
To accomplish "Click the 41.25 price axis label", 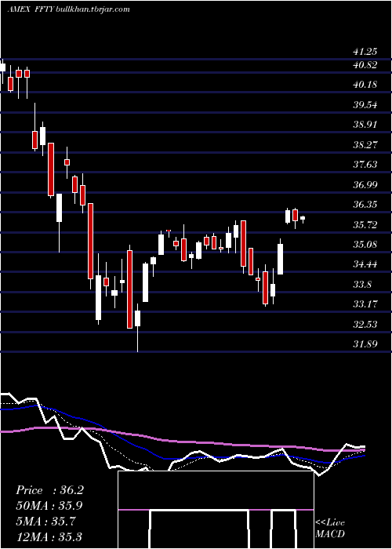I will click(x=365, y=52).
